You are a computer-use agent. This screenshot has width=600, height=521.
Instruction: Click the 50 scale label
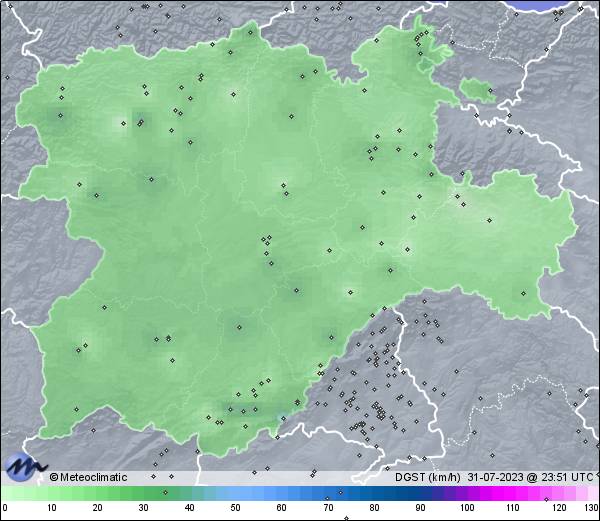tap(235, 508)
